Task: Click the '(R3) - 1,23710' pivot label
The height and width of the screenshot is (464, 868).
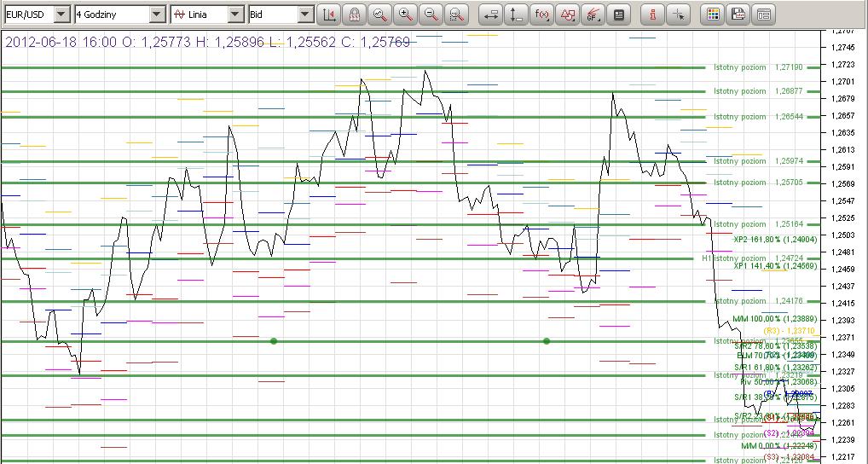Action: [x=789, y=331]
